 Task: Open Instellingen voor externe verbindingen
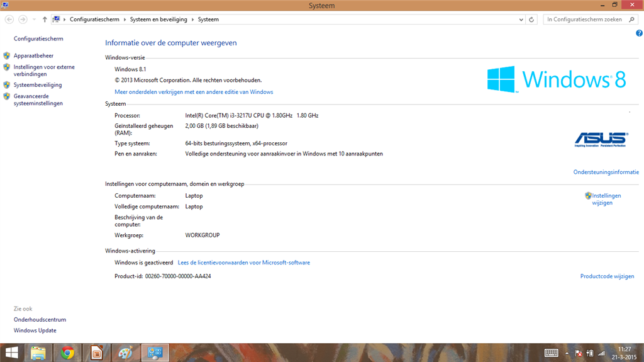pos(44,71)
